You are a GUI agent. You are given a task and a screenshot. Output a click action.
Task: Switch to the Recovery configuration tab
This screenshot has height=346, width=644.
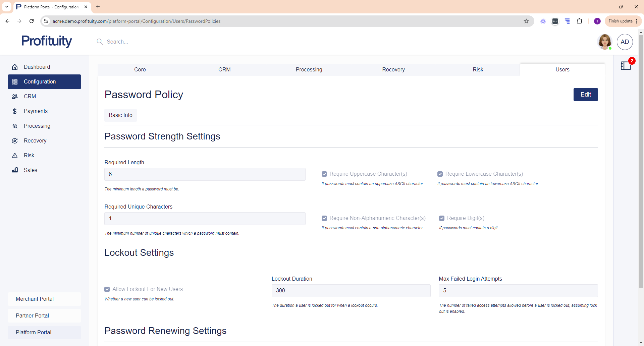tap(393, 70)
